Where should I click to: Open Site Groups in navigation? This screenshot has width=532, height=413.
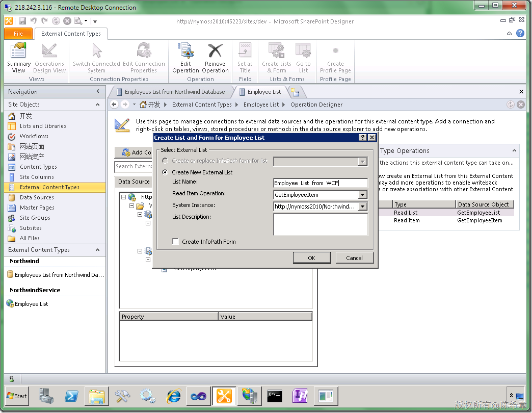coord(35,218)
